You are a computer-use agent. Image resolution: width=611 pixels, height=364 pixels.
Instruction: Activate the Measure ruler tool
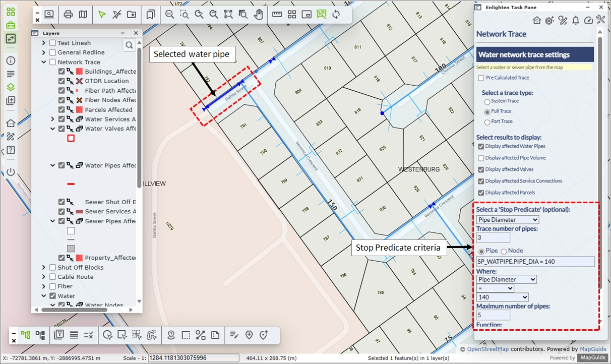277,15
